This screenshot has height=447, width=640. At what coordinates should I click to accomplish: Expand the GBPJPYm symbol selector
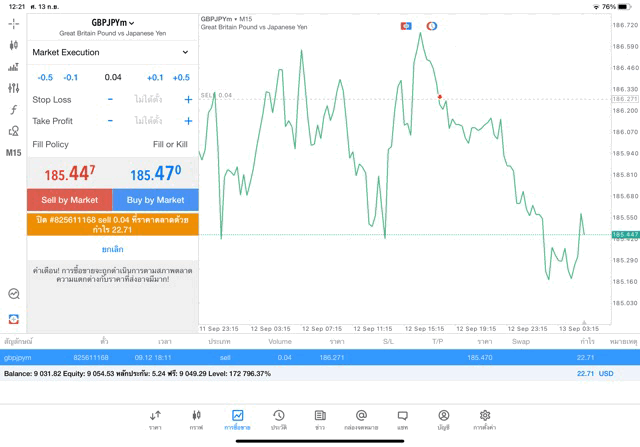pos(113,22)
